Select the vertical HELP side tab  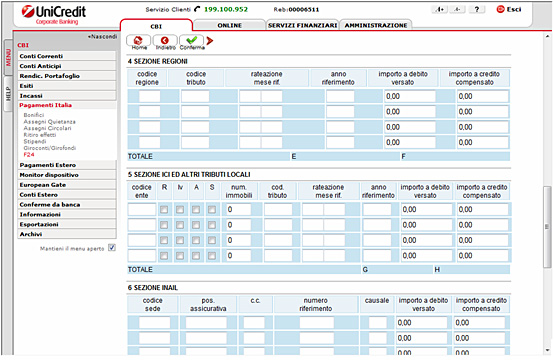[x=8, y=94]
